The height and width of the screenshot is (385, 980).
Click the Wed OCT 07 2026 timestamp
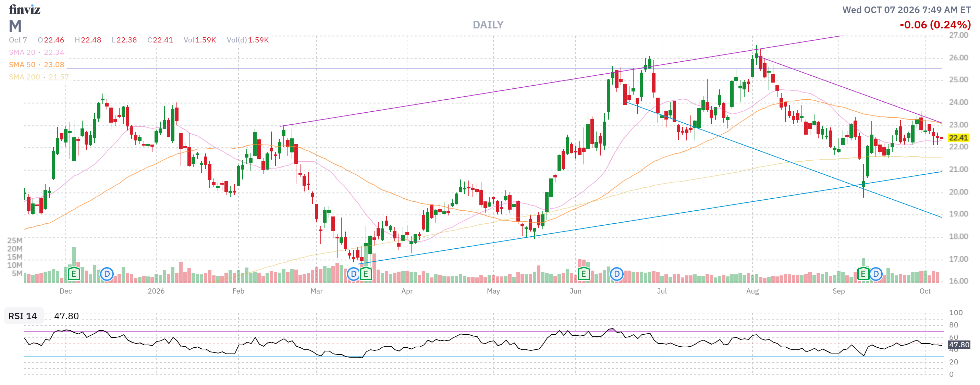click(x=907, y=10)
